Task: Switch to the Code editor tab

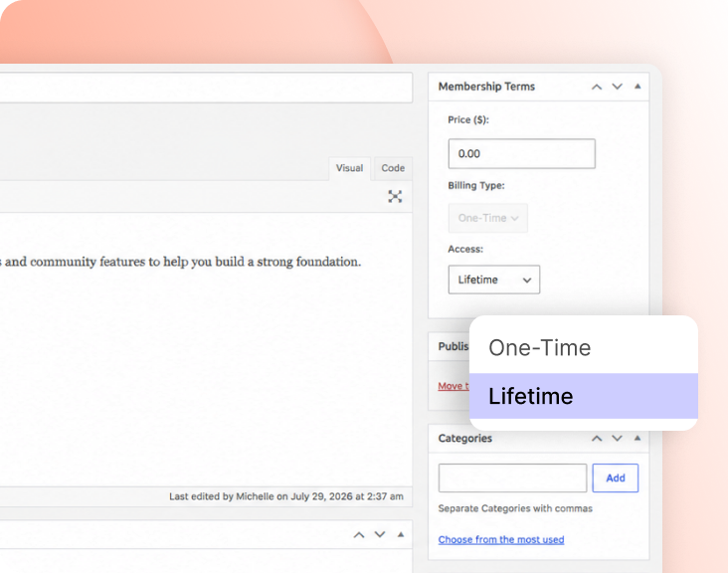Action: [x=393, y=168]
